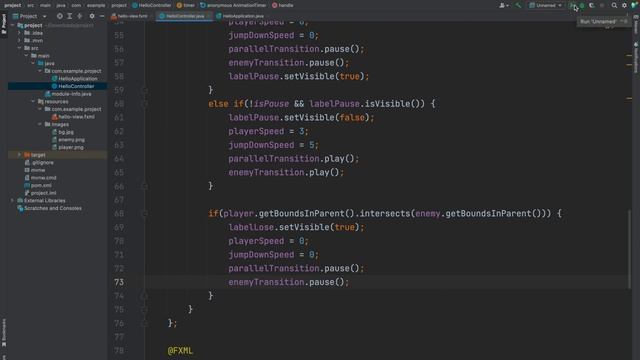Open the user account icon in the toolbar
Image resolution: width=640 pixels, height=360 pixels.
(x=504, y=5)
